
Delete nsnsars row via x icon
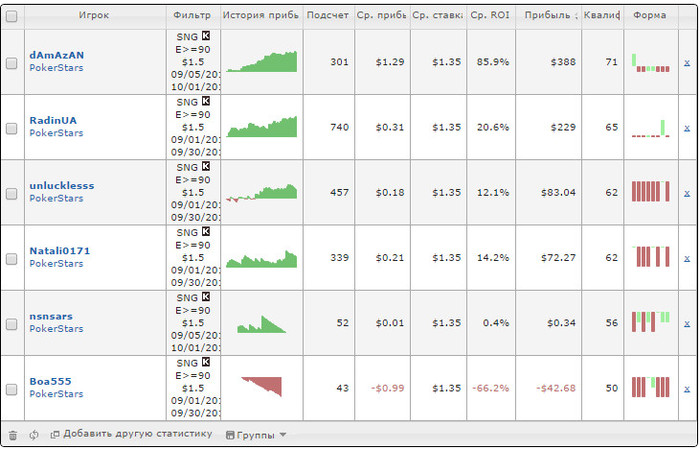click(686, 322)
